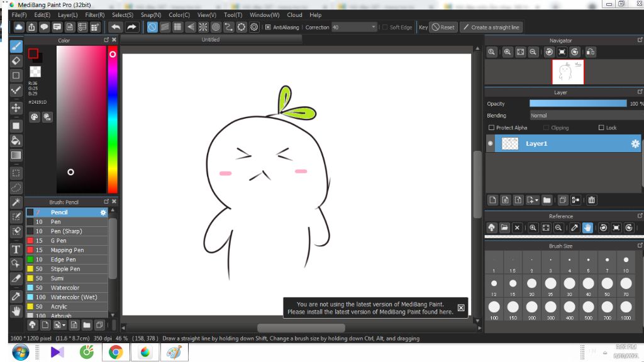Toggle Layer1 visibility dot

point(491,144)
